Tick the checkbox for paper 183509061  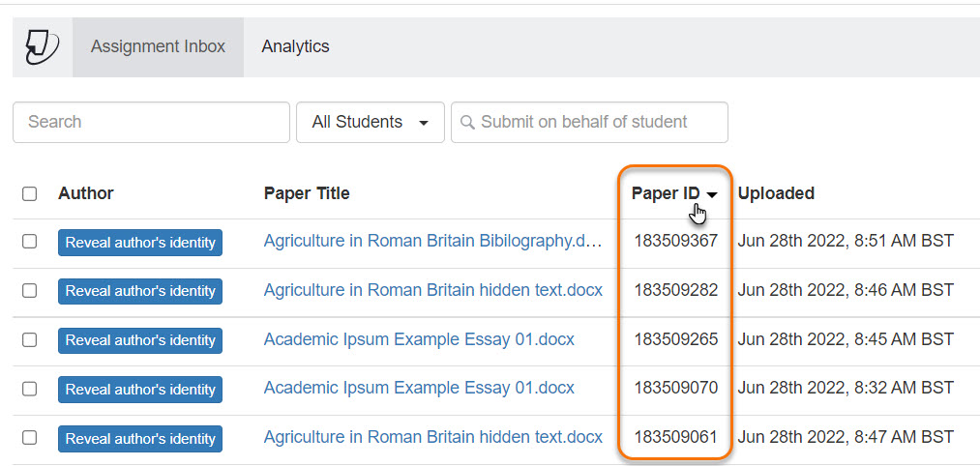[29, 438]
